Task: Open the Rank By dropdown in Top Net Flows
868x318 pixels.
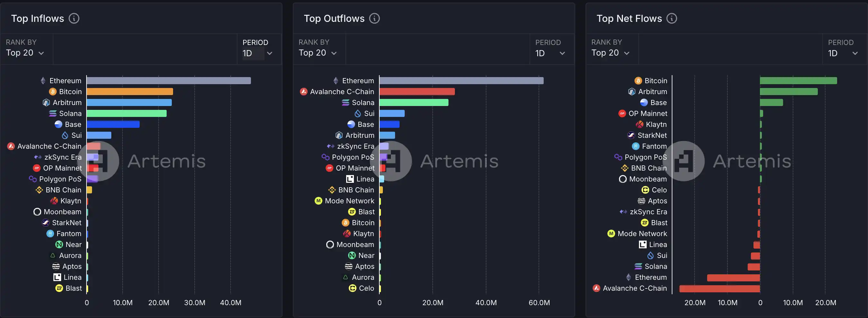Action: [611, 53]
